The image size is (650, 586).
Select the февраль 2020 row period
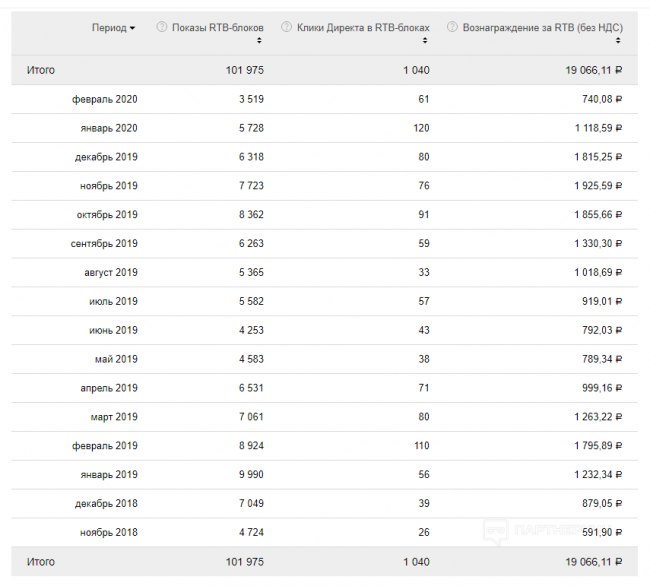point(104,99)
